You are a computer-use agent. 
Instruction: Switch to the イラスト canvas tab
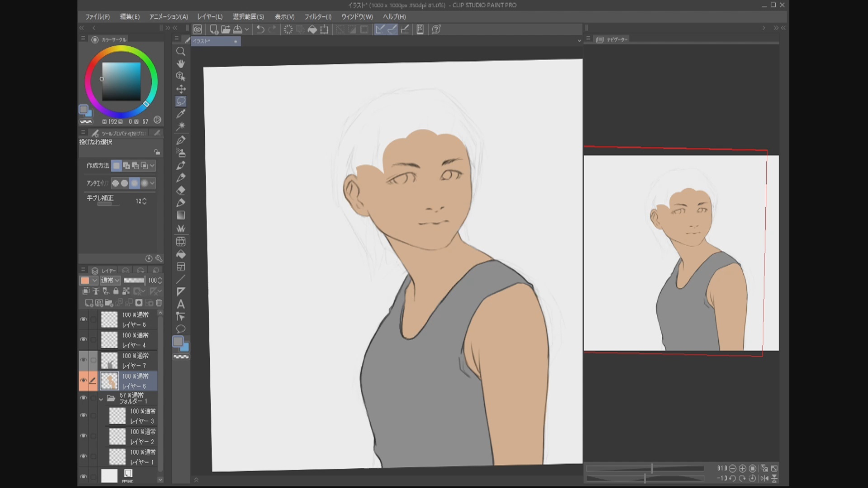(212, 41)
